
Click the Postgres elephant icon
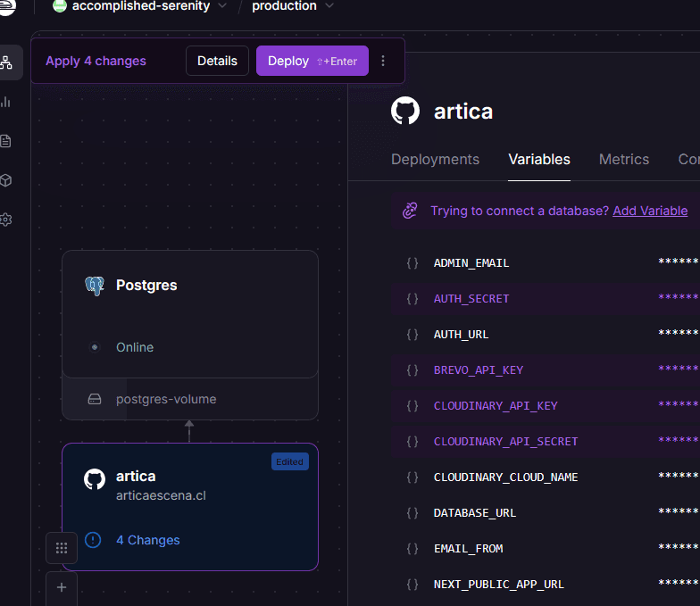pyautogui.click(x=95, y=286)
